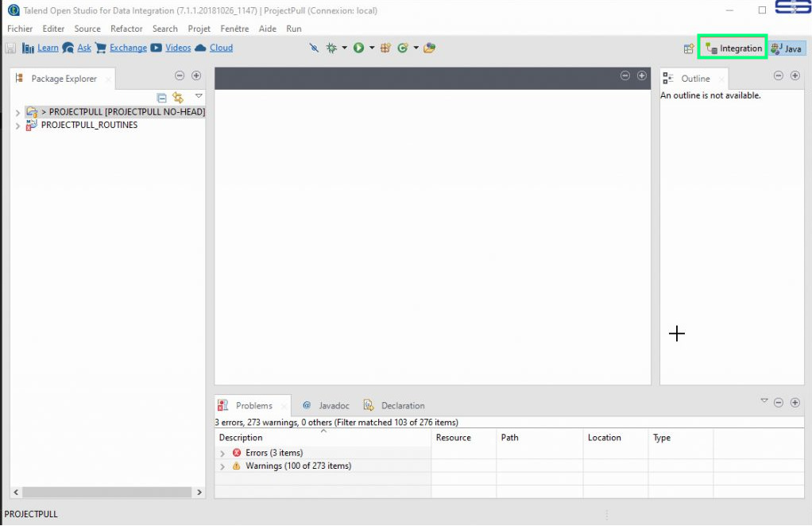Maximize the editor area

[642, 75]
